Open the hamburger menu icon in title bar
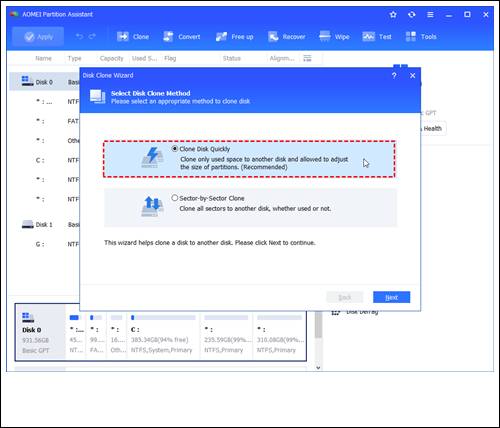Screen dimensions: 500x428 [430, 15]
